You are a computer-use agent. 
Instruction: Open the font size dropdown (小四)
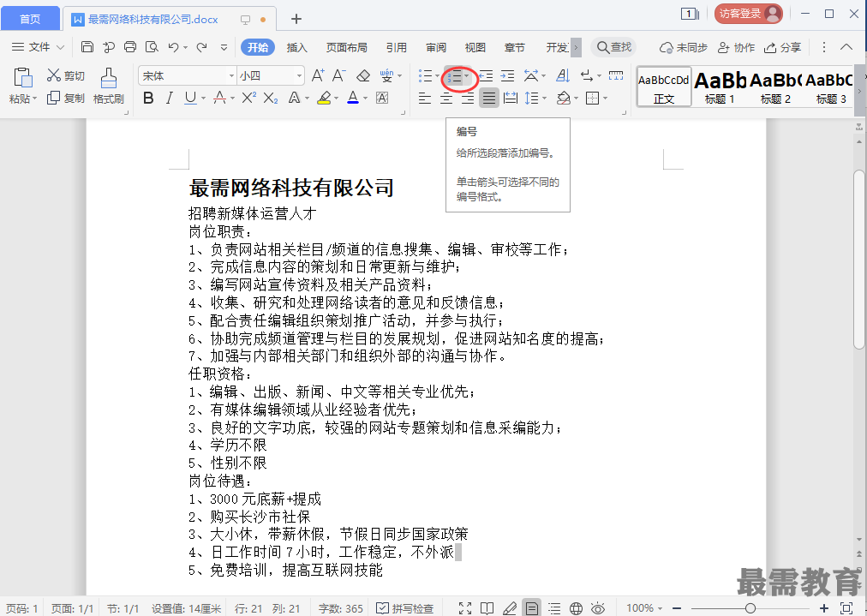point(299,75)
